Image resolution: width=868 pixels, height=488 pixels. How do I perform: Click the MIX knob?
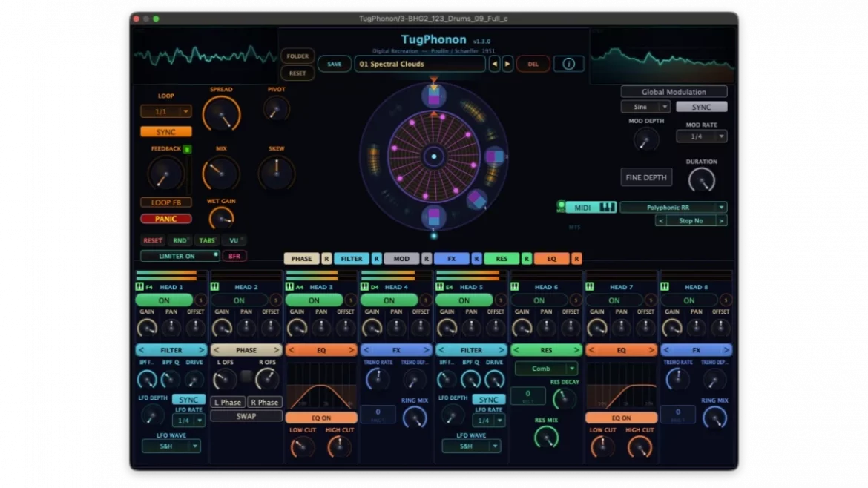tap(221, 174)
